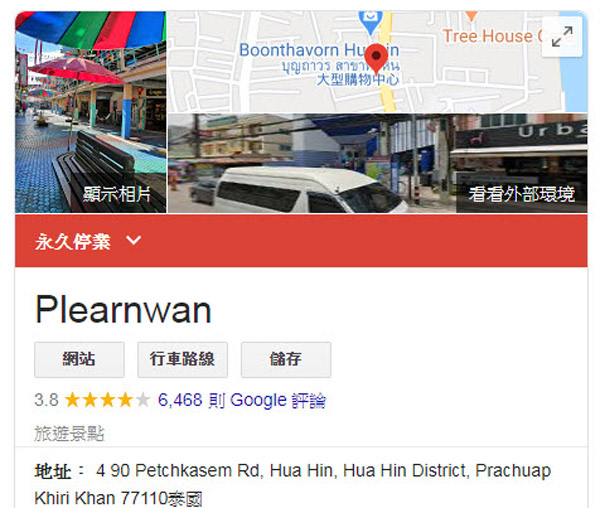Click the red location pin on map

click(x=376, y=59)
